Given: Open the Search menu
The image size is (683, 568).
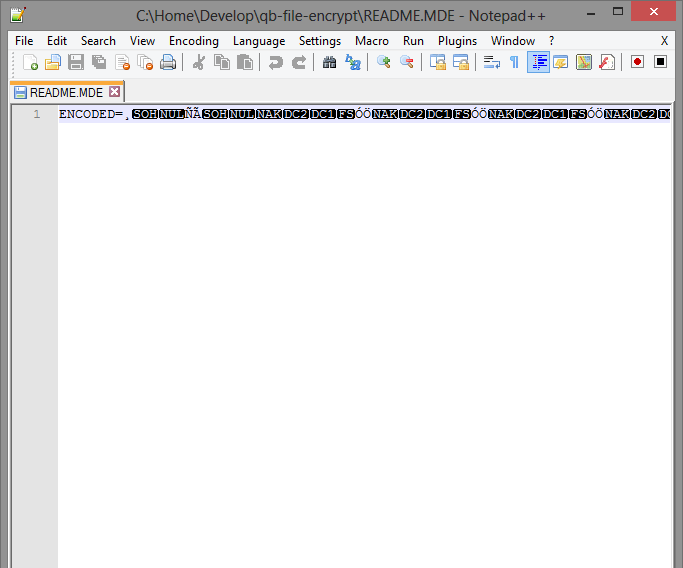Looking at the screenshot, I should pyautogui.click(x=98, y=41).
